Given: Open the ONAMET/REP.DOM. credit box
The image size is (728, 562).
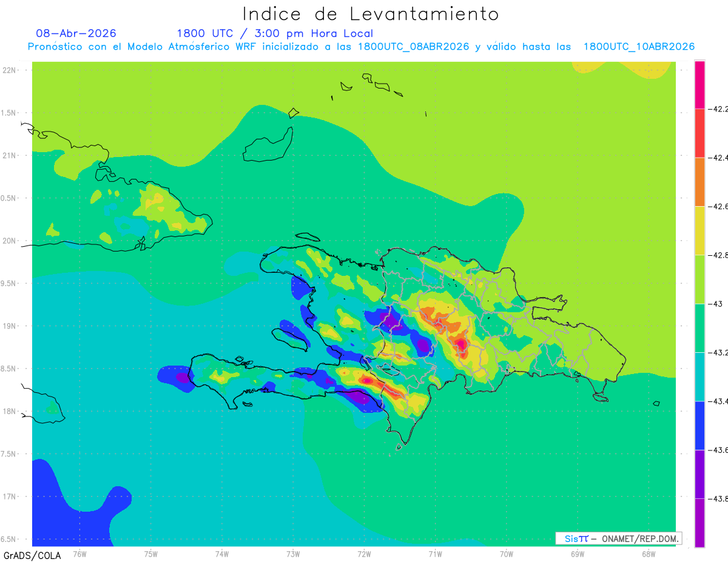Looking at the screenshot, I should (x=619, y=538).
